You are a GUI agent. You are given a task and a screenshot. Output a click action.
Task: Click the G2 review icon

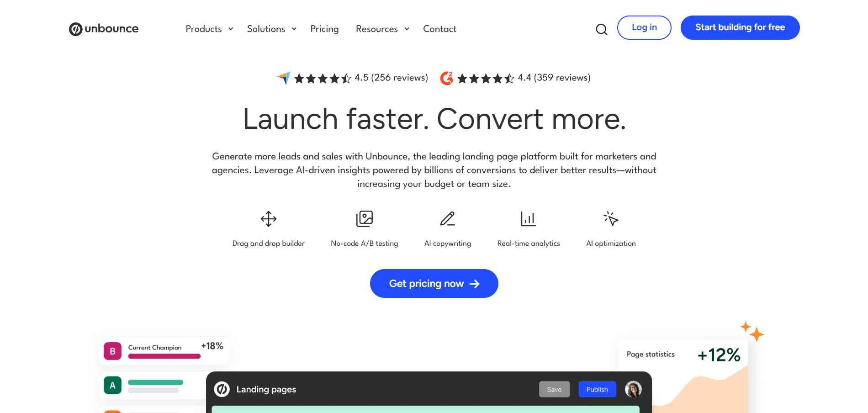pyautogui.click(x=446, y=78)
